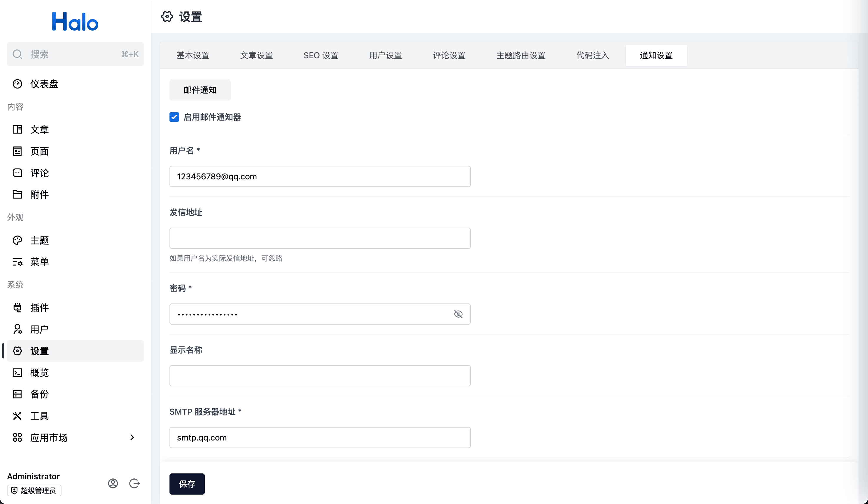Select the 文章 posts icon
Viewport: 868px width, 504px height.
tap(17, 129)
